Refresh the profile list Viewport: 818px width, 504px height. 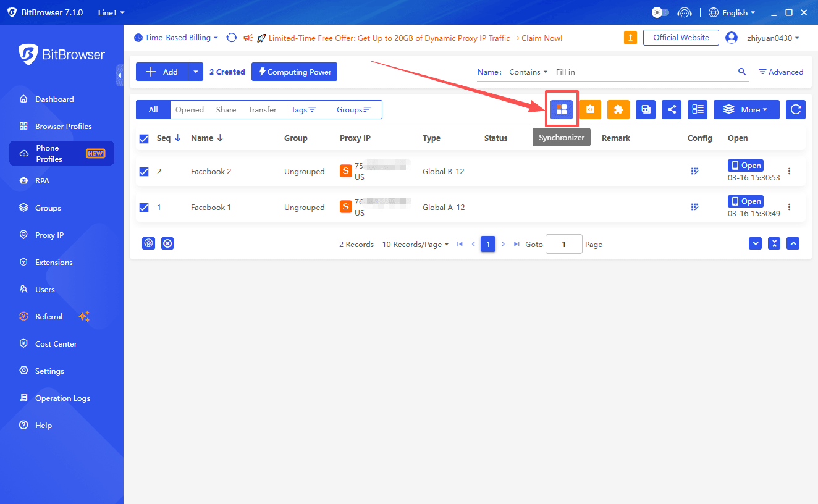tap(796, 109)
